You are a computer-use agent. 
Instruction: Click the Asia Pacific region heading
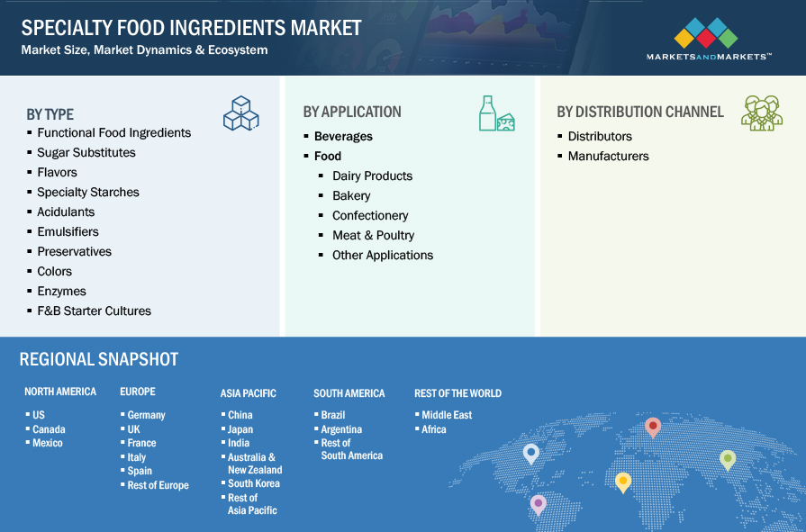pyautogui.click(x=248, y=393)
